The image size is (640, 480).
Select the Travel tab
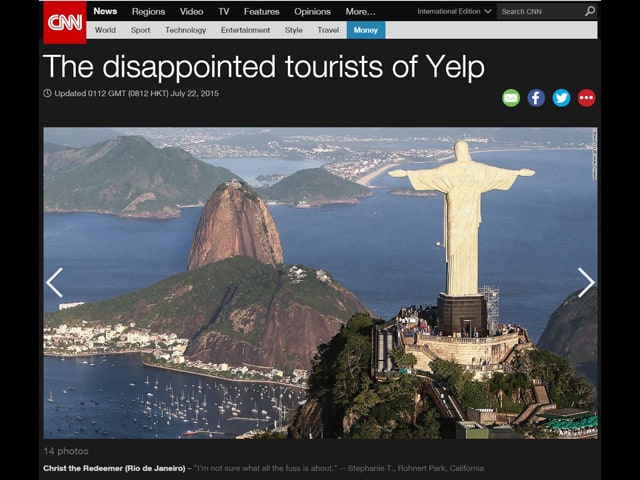[x=328, y=30]
